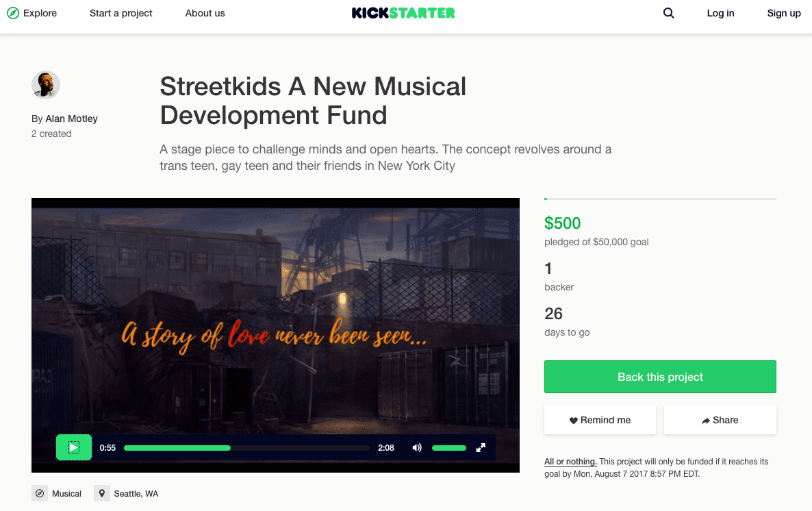Click the Explore compass icon

coord(13,13)
